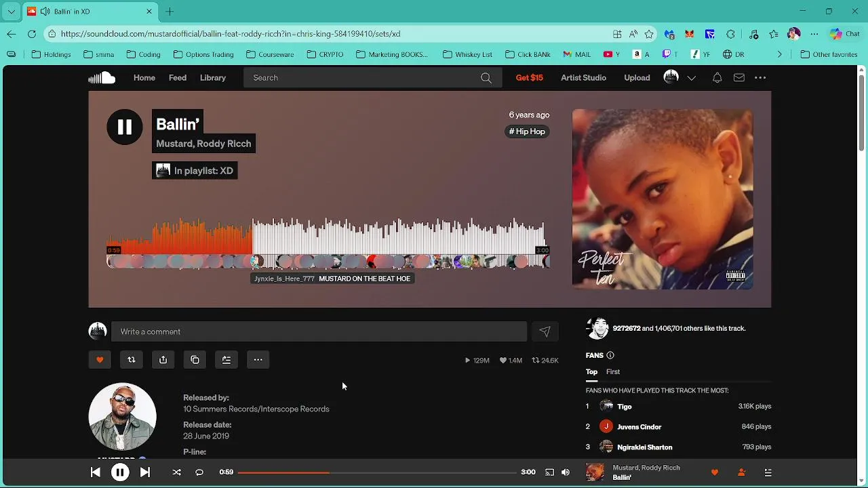Add track to next up queue
Screen dimensions: 868x488
click(x=226, y=360)
